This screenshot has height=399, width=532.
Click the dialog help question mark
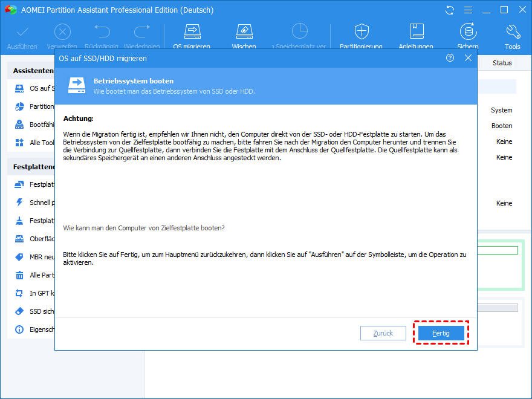point(450,58)
